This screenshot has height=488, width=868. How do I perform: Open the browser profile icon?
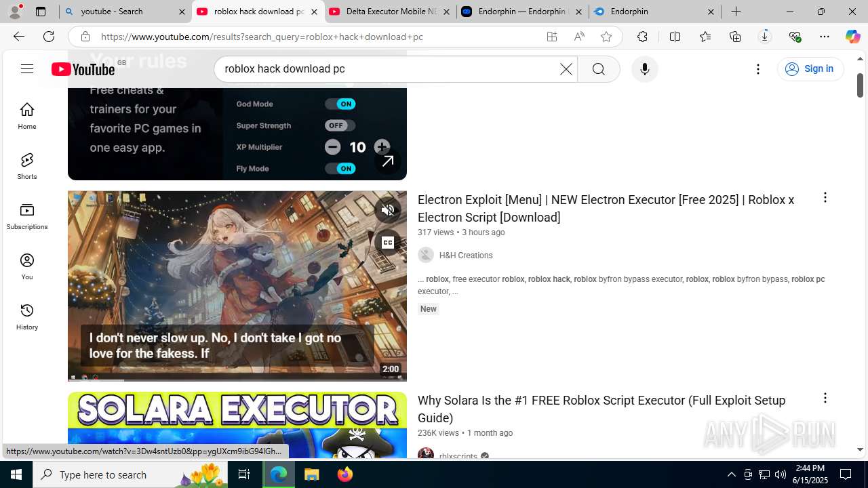pos(15,12)
